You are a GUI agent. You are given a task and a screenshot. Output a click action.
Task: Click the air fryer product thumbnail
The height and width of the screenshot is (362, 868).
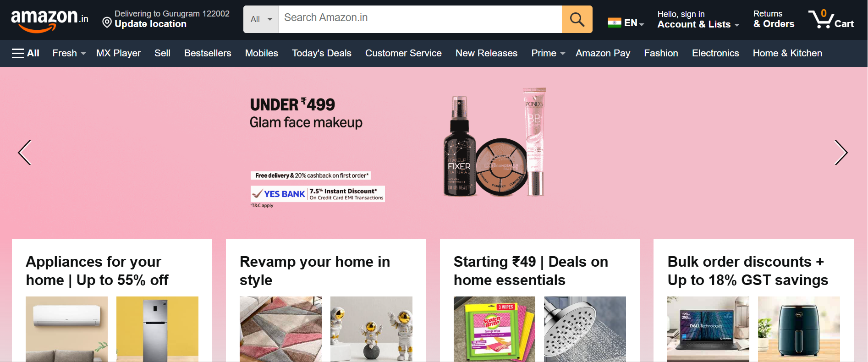(799, 329)
